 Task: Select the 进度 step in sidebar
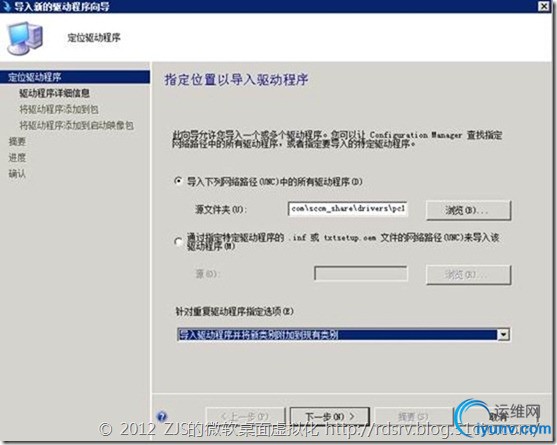[x=17, y=157]
